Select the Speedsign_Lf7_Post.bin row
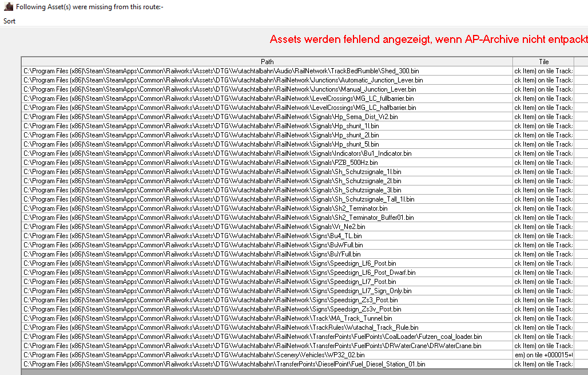Viewport: 588px width, 375px height. (267, 282)
